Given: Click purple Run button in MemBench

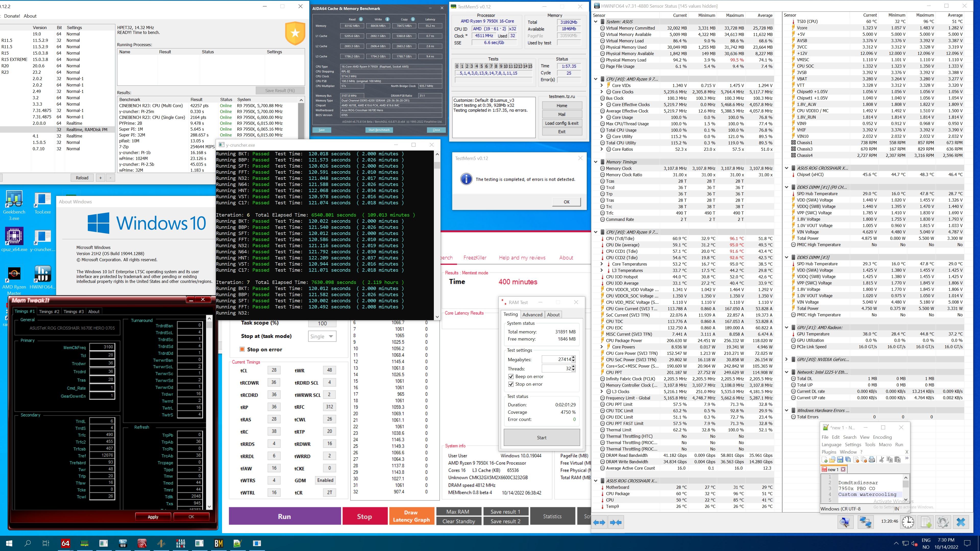Looking at the screenshot, I should coord(285,516).
